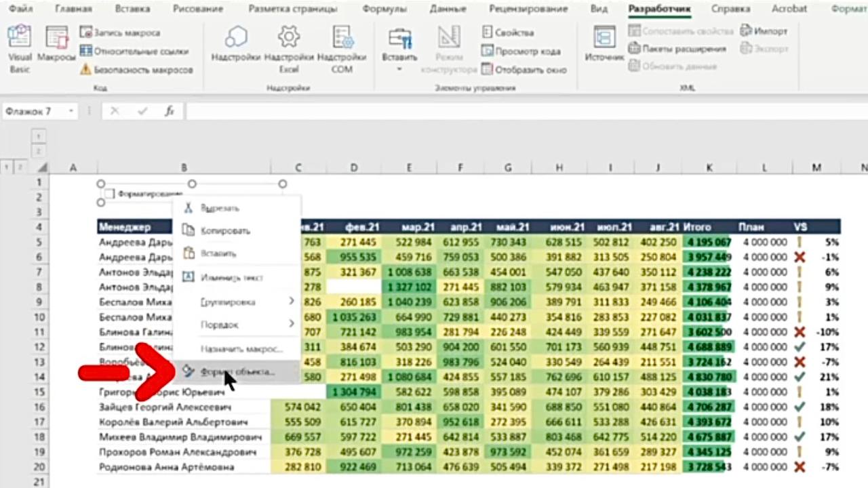Viewport: 868px width, 488px height.
Task: Click the Итого header cell
Action: click(709, 227)
